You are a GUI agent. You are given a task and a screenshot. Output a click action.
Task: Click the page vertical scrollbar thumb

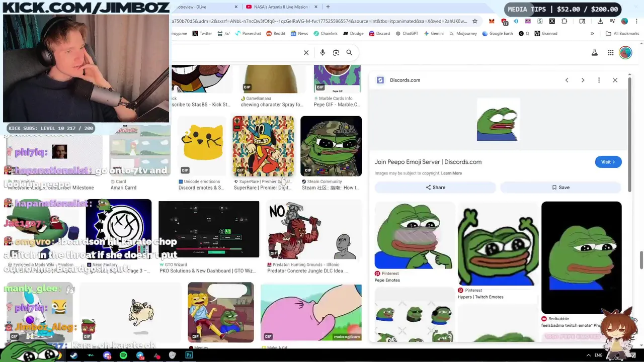click(x=641, y=260)
